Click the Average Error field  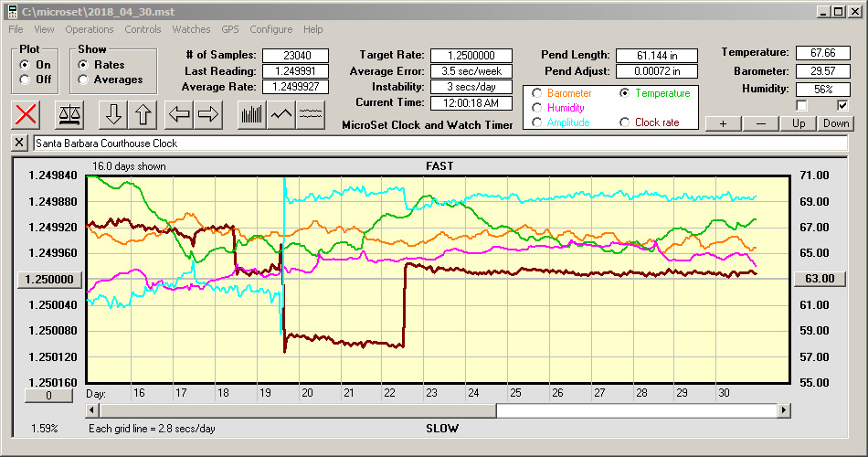point(471,71)
